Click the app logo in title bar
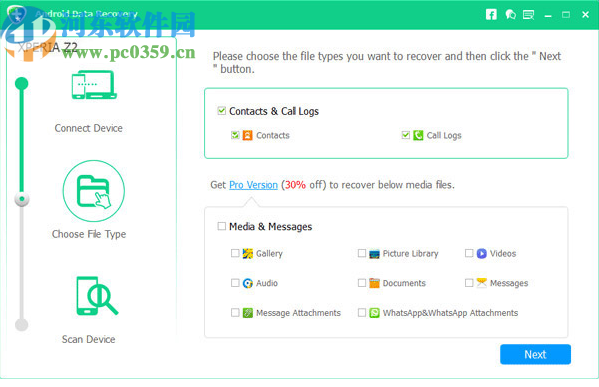This screenshot has height=387, width=599. (x=16, y=15)
